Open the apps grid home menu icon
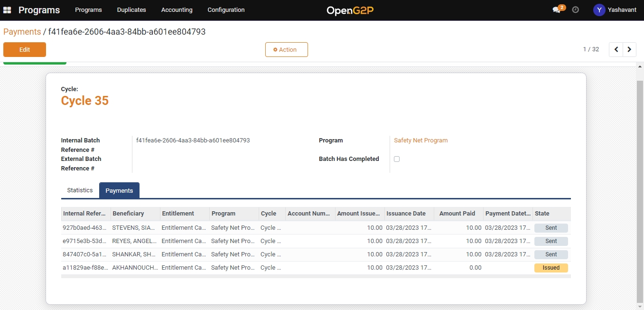The image size is (644, 310). (x=7, y=10)
